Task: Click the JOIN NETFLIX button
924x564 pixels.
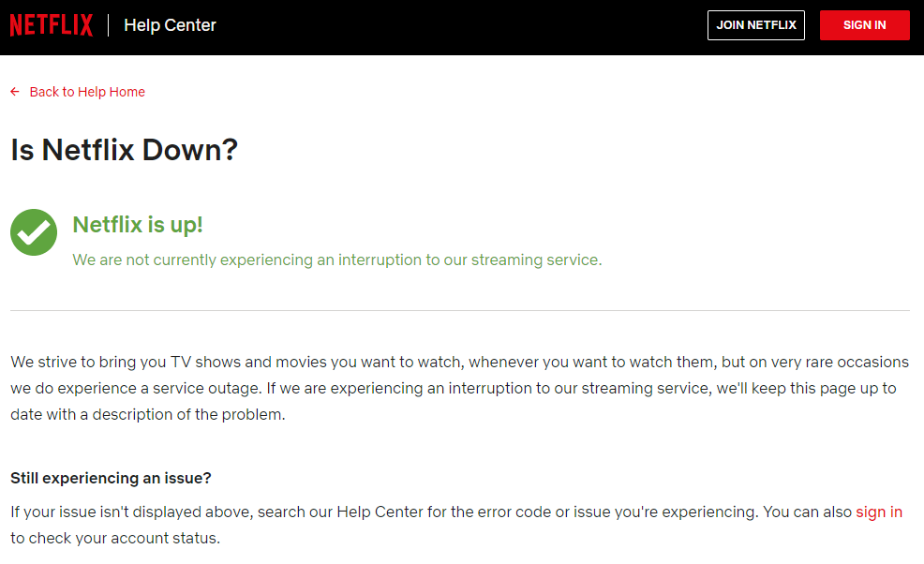Action: pyautogui.click(x=756, y=25)
